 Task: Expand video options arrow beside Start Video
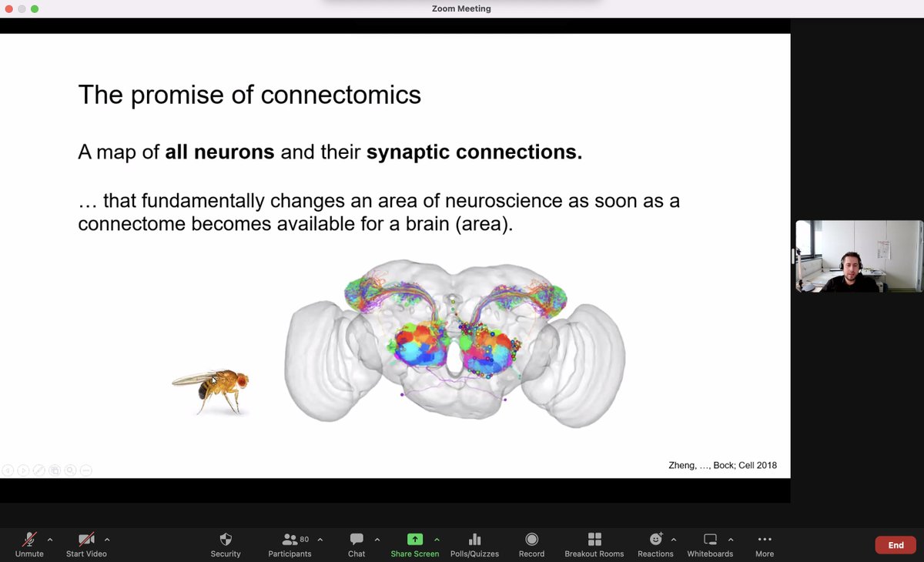107,540
